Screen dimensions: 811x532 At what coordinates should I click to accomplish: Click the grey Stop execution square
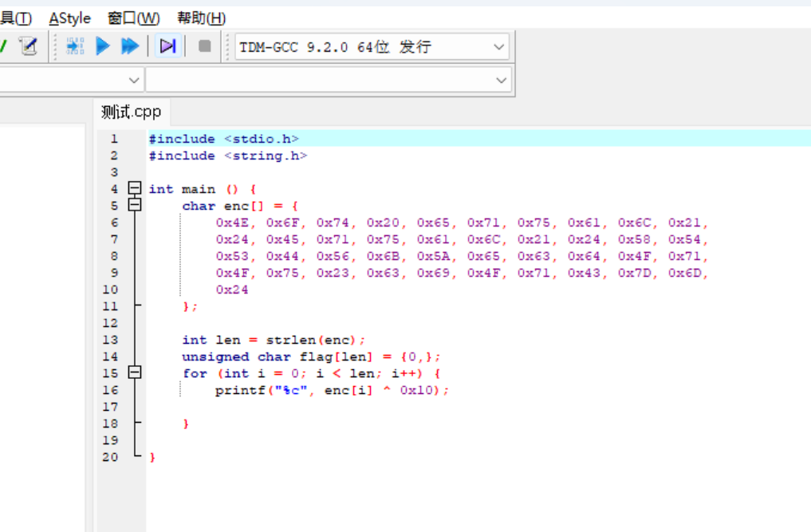tap(205, 46)
